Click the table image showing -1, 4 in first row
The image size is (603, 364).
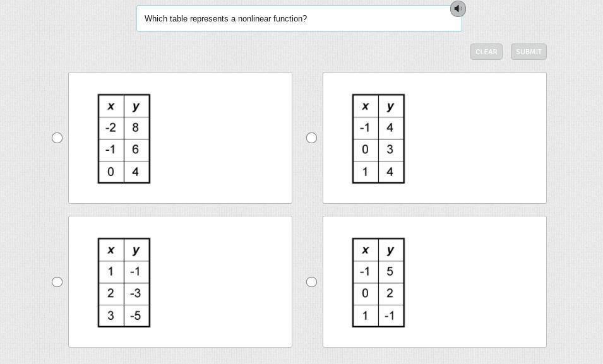tap(378, 139)
